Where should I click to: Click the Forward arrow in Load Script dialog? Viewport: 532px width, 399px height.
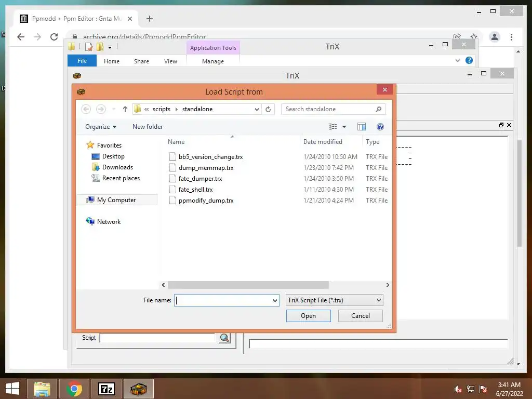click(101, 109)
